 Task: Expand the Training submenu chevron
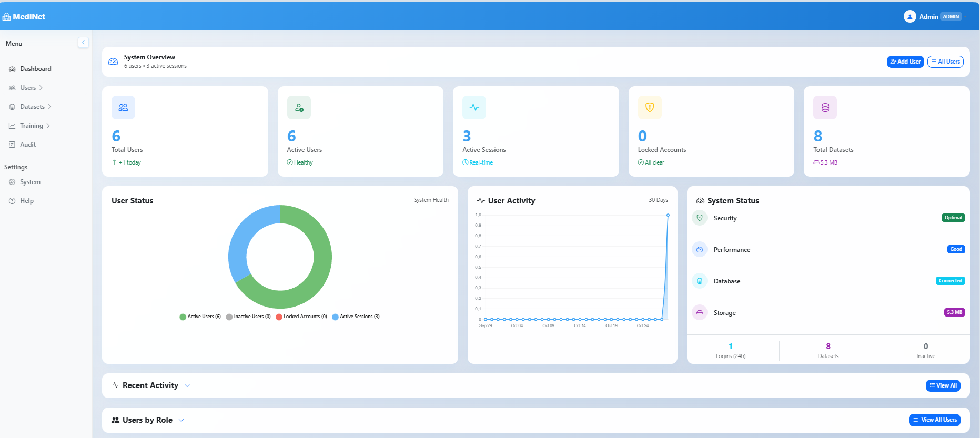(48, 126)
